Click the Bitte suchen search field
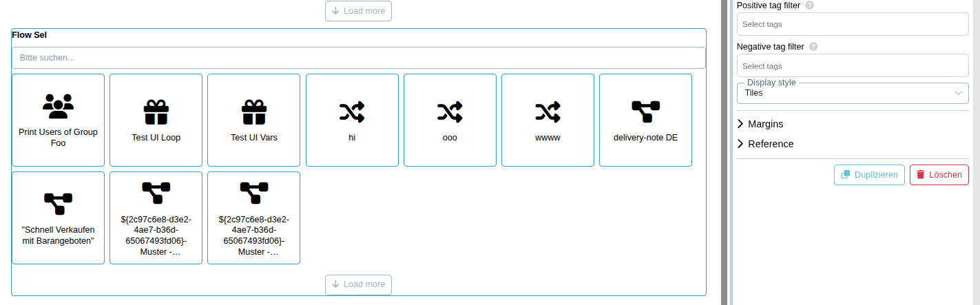The height and width of the screenshot is (305, 980). 359,58
